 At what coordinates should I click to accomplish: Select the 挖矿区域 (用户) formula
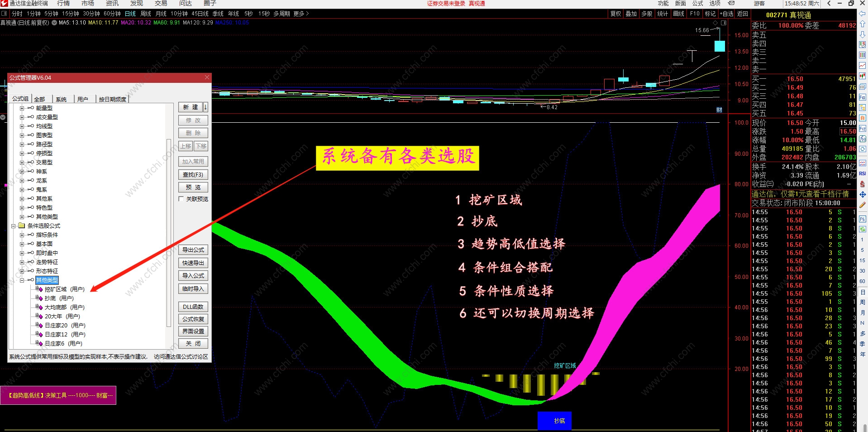pos(65,289)
